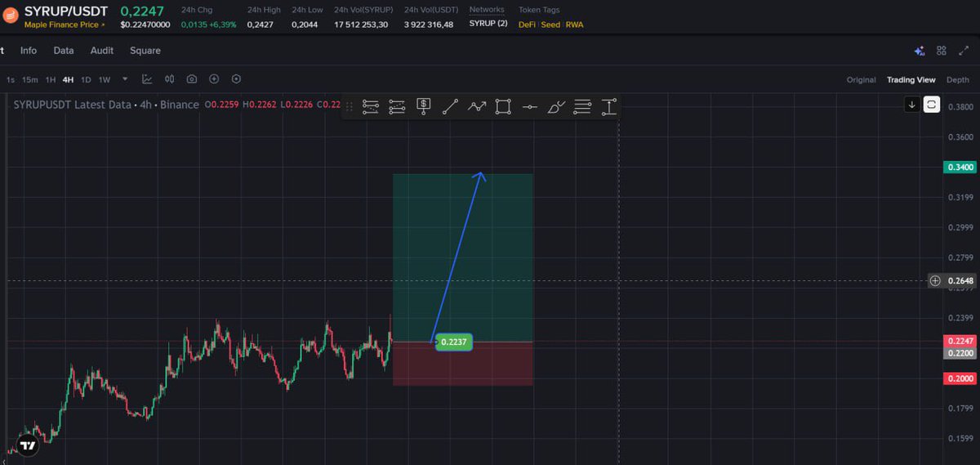
Task: Click the red 0.2000 stop price tag
Action: 960,378
